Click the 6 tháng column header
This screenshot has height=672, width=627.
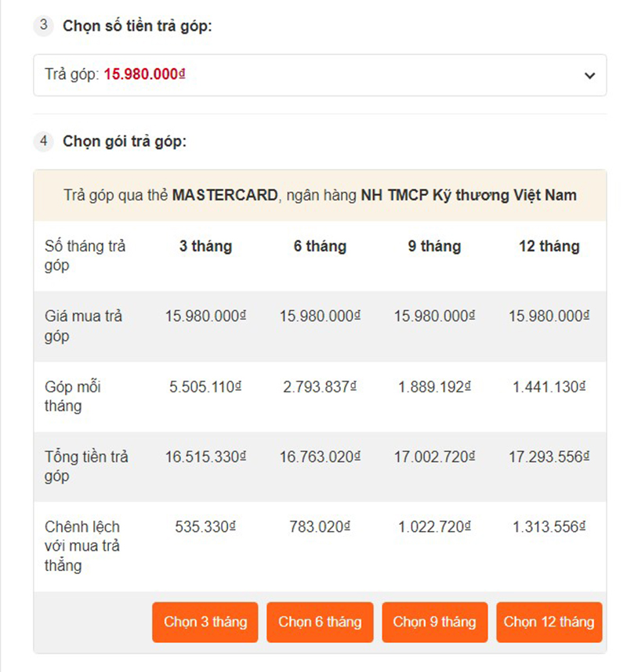coord(320,246)
